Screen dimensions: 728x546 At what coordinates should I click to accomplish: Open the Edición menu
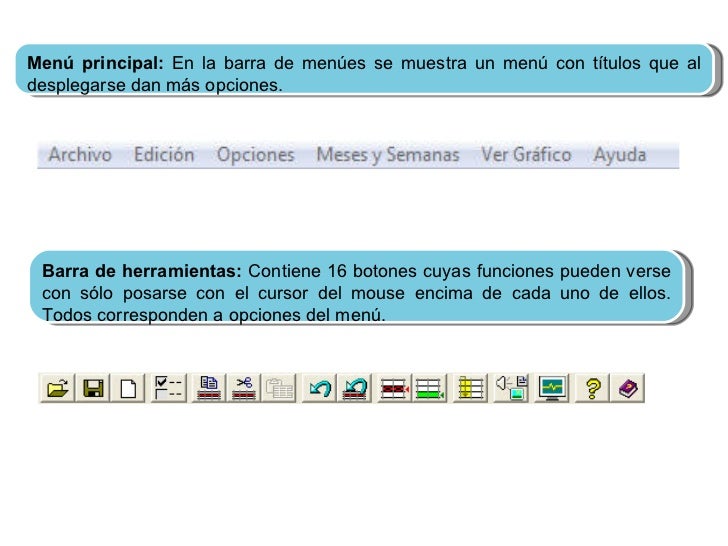(164, 155)
